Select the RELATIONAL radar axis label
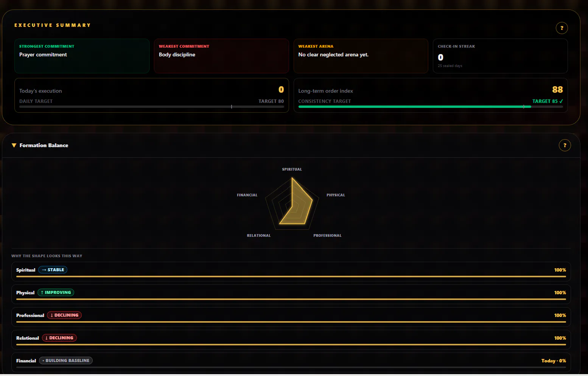This screenshot has width=588, height=376. coord(259,236)
